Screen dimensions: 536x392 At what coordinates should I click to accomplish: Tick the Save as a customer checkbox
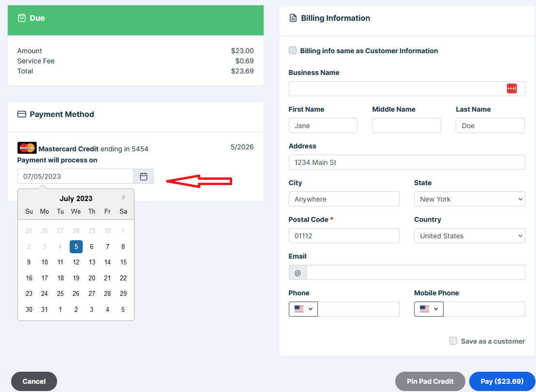[453, 341]
